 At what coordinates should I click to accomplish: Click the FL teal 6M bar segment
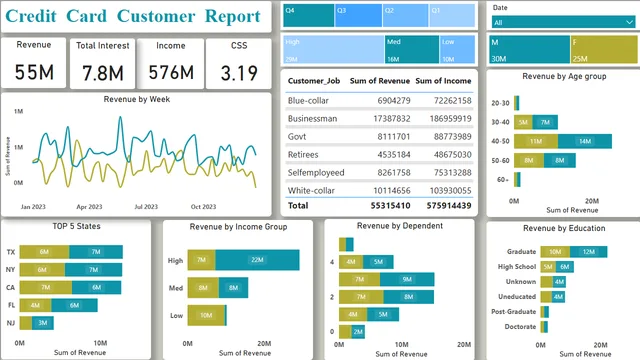74,305
